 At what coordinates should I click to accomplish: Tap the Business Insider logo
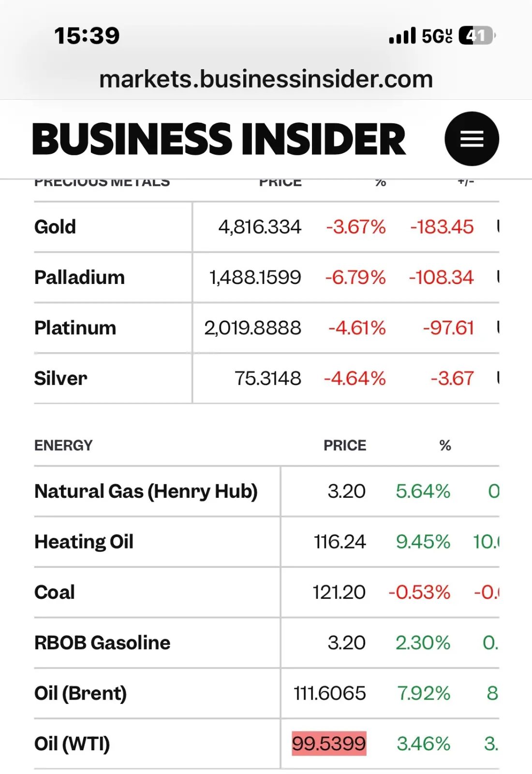[219, 139]
